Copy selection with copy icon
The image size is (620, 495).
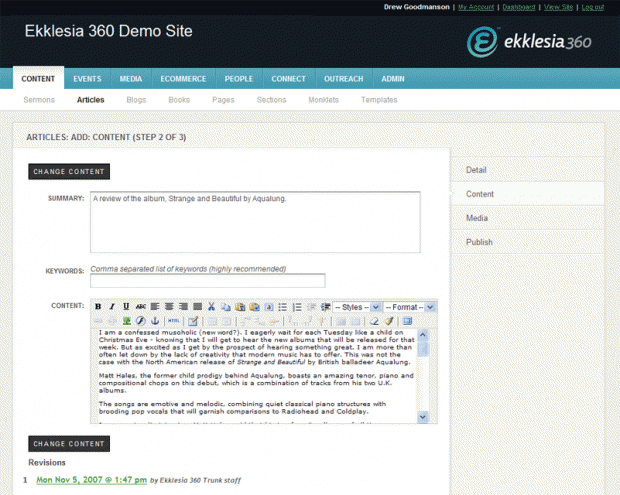pyautogui.click(x=225, y=307)
